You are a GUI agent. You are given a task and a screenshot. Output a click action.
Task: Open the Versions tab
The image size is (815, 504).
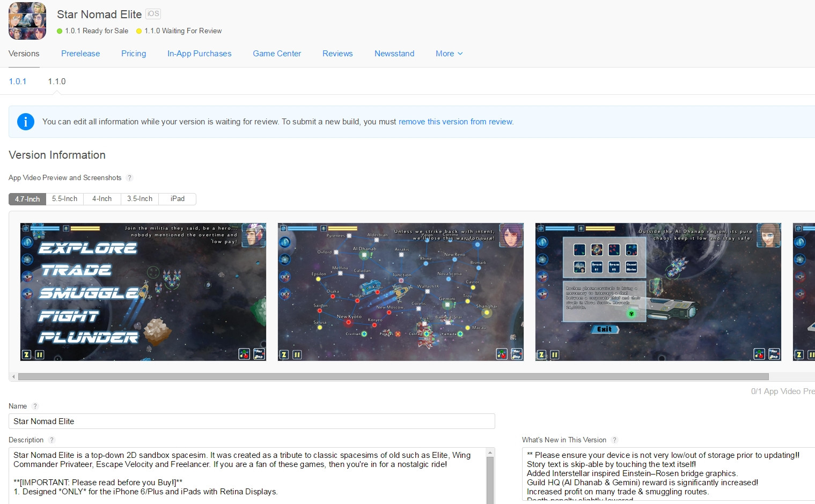click(x=24, y=54)
